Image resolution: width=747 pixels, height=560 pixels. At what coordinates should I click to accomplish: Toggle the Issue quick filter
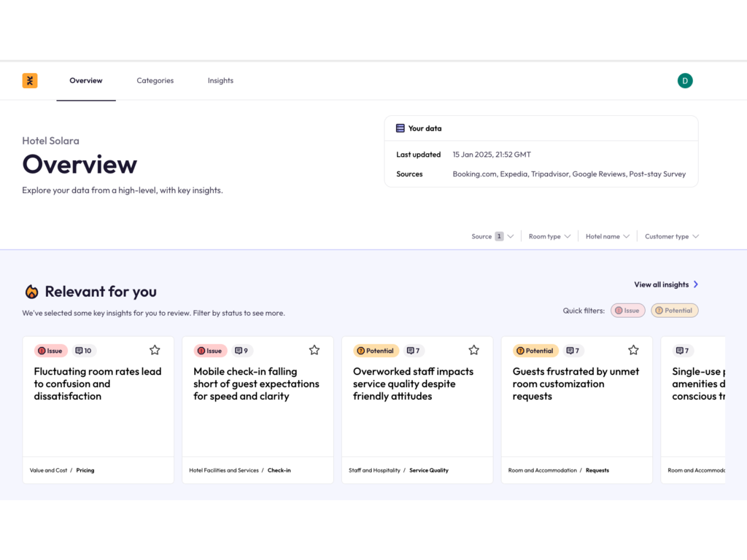627,311
